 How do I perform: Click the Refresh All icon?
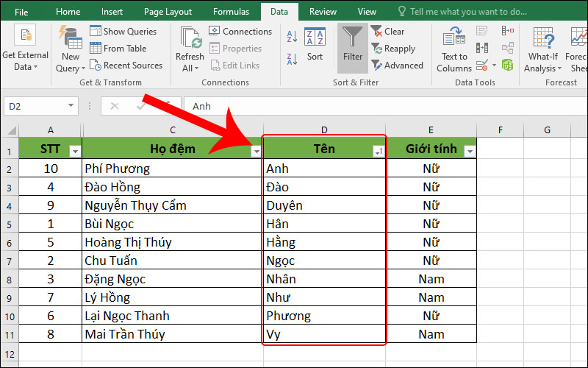tap(190, 38)
